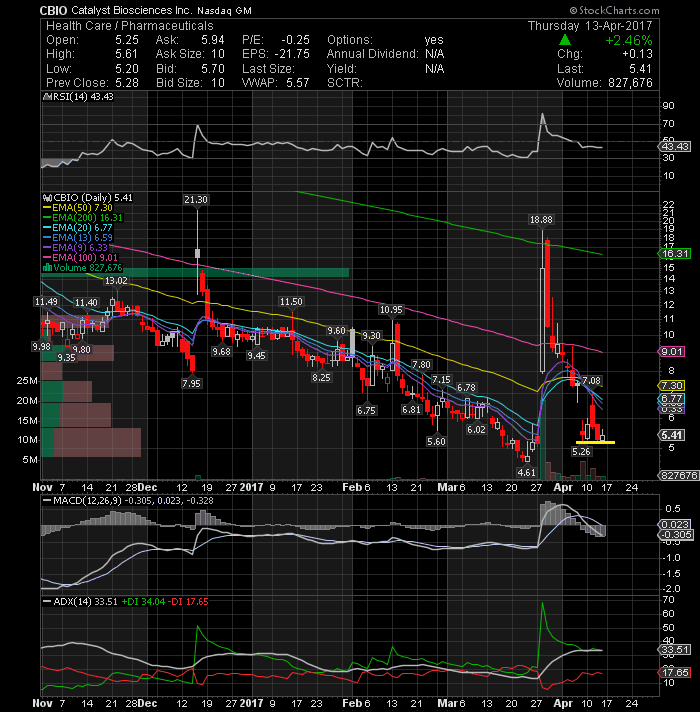Click the P/E -0.25 value
The image size is (700, 712).
coord(295,40)
